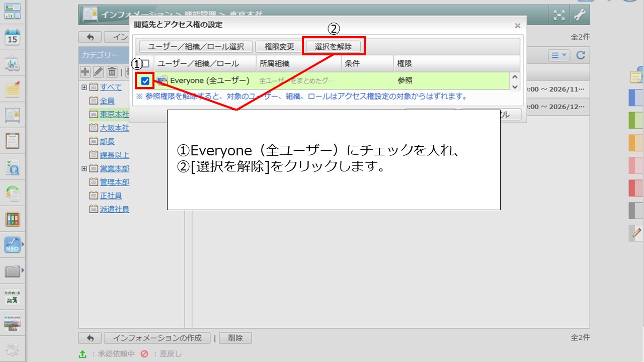
Task: Pick the green color tab on right edge
Action: (636, 120)
